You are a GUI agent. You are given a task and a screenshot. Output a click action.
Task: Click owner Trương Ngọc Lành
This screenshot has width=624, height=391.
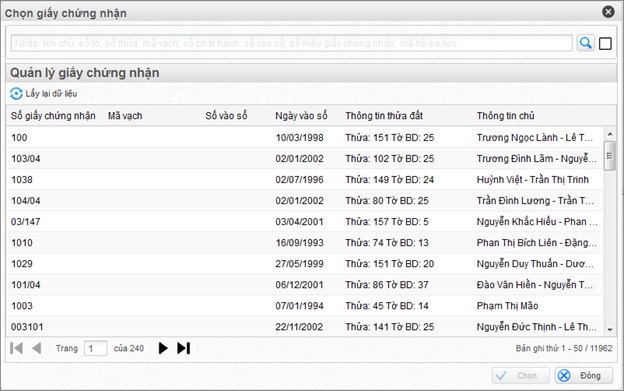pos(517,138)
